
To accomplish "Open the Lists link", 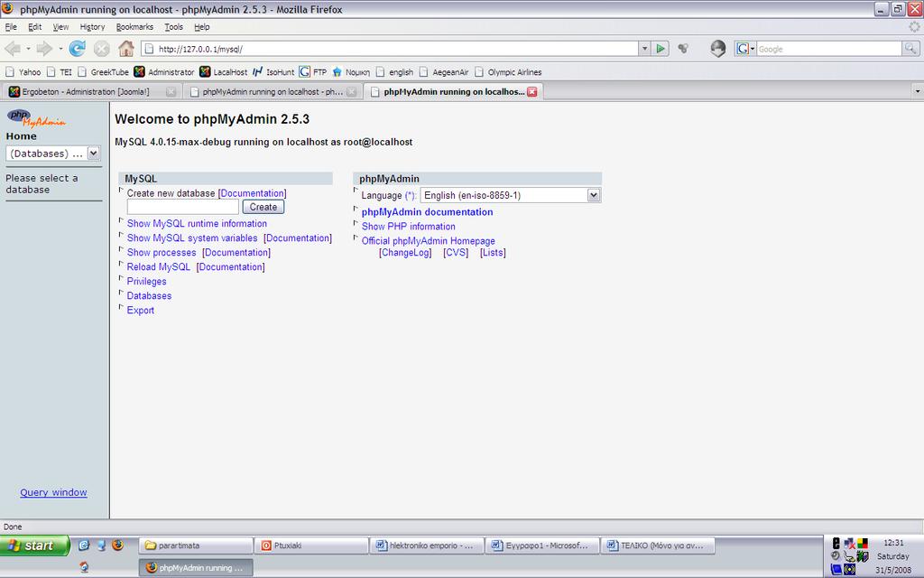I will point(493,253).
